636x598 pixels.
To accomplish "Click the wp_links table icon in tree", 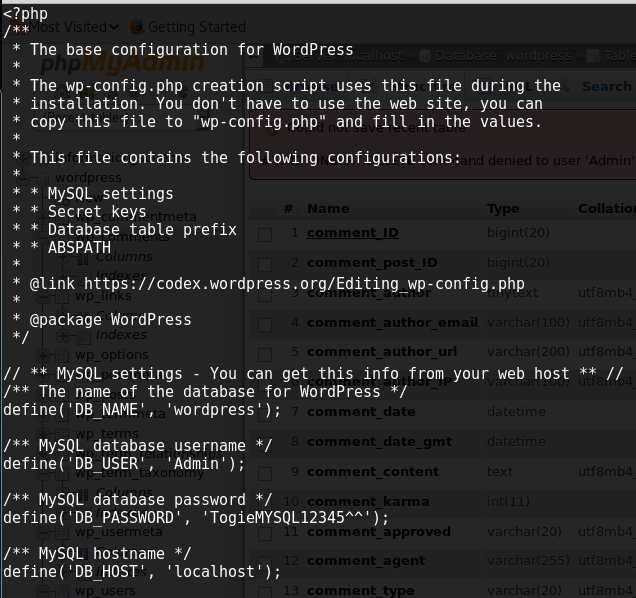I will pos(62,296).
